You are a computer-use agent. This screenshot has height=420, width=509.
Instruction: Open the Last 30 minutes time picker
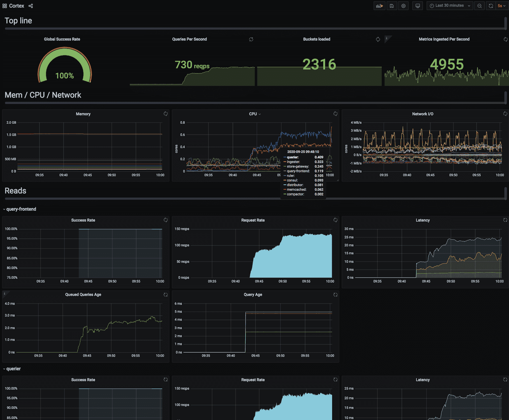450,6
